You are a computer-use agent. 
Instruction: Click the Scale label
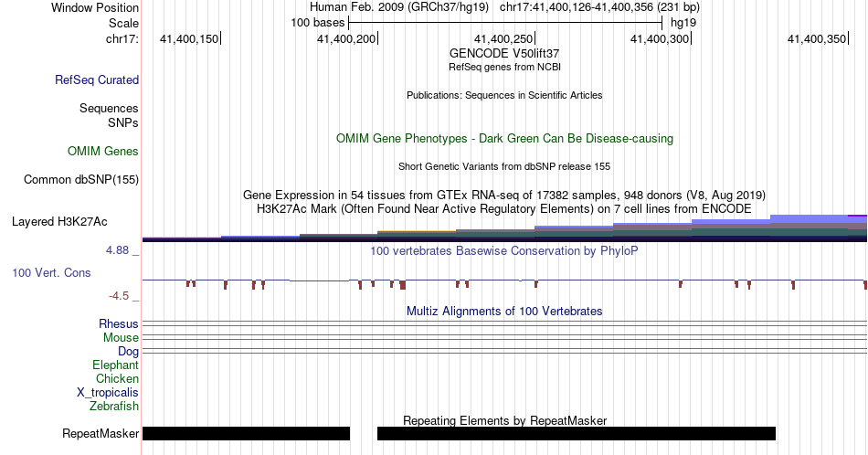point(123,23)
